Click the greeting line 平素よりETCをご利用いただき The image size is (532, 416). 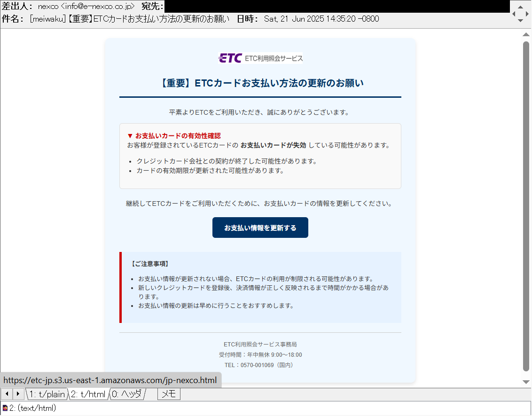[259, 112]
